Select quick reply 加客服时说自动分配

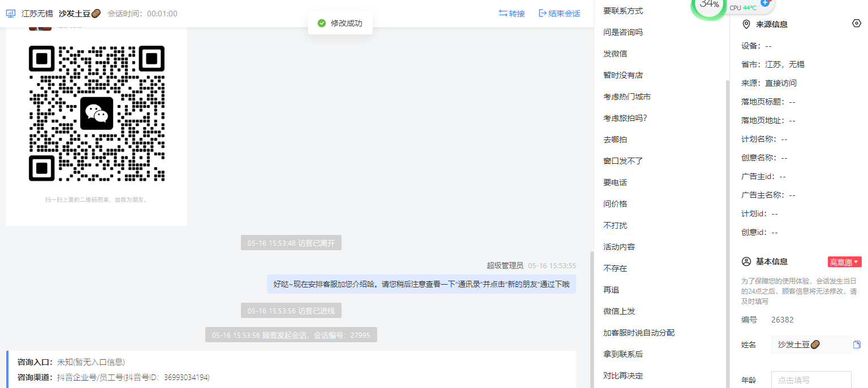(639, 333)
